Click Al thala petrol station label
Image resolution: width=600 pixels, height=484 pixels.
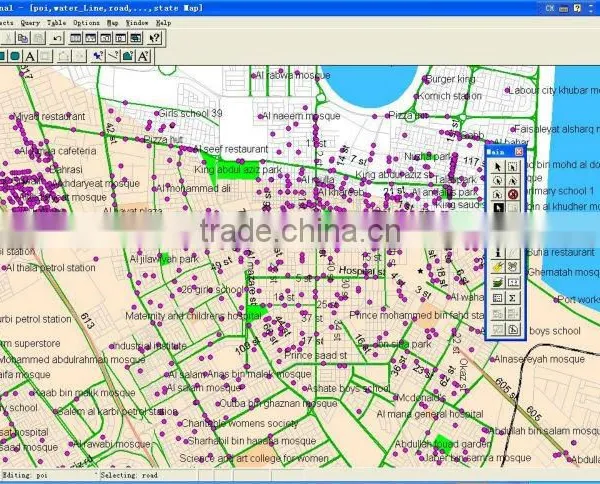click(x=51, y=267)
